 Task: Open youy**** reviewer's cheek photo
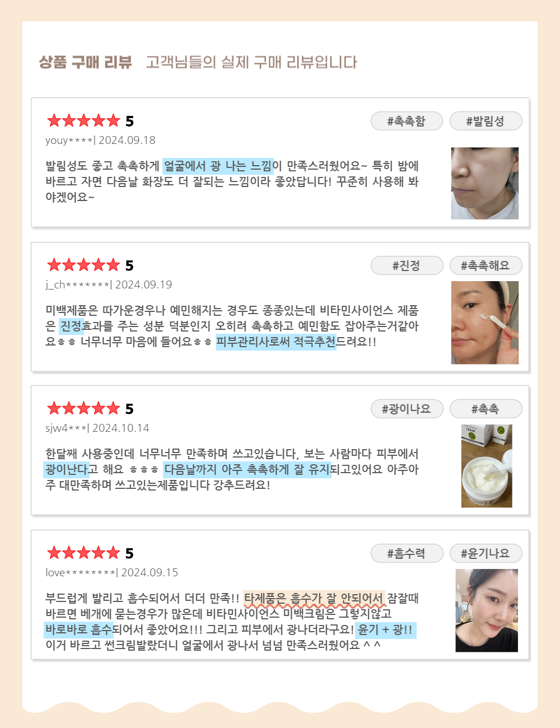point(485,183)
